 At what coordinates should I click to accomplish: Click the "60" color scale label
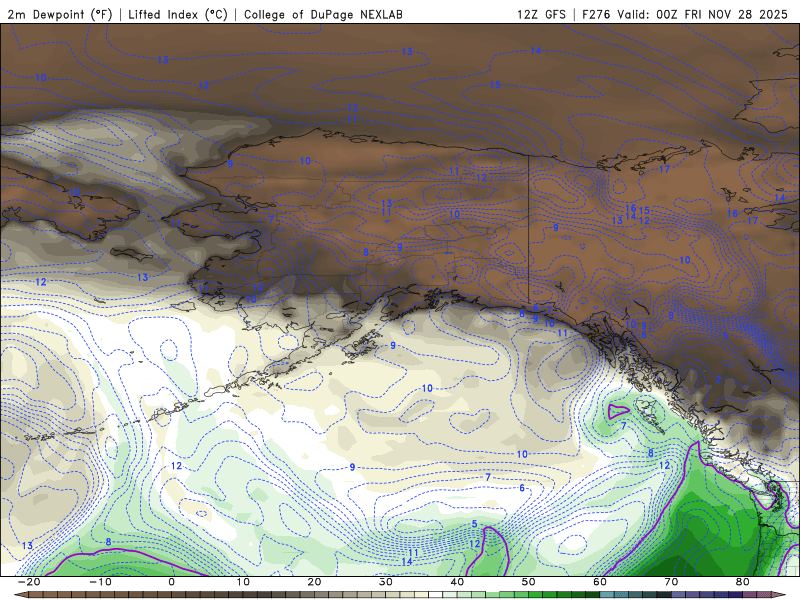[600, 582]
